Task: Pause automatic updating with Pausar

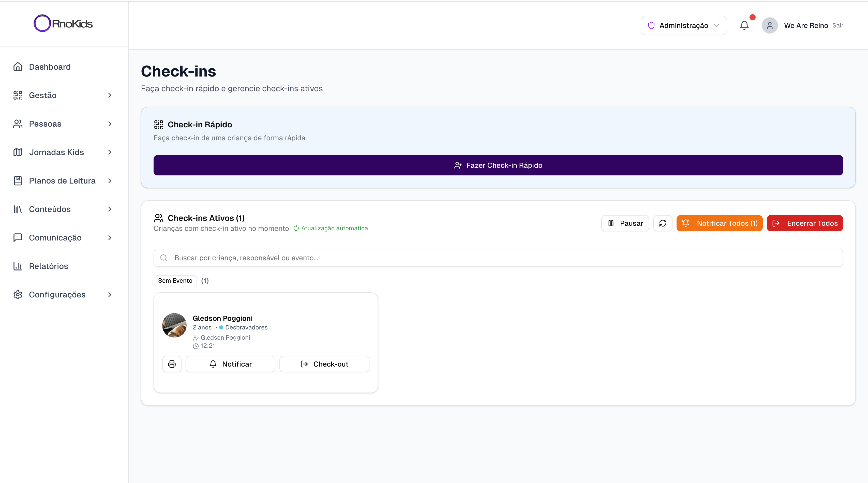Action: coord(625,223)
